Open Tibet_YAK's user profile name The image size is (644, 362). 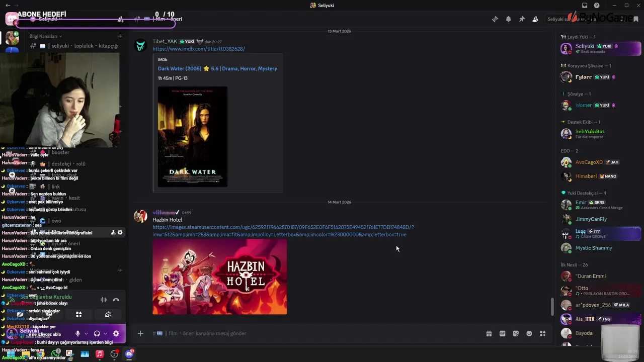tap(165, 41)
